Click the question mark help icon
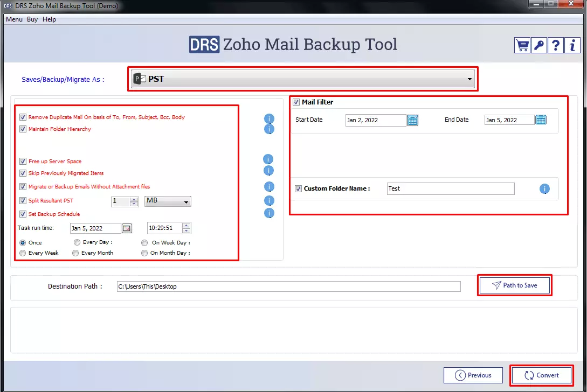Screen dimensions: 587x392 tap(556, 46)
